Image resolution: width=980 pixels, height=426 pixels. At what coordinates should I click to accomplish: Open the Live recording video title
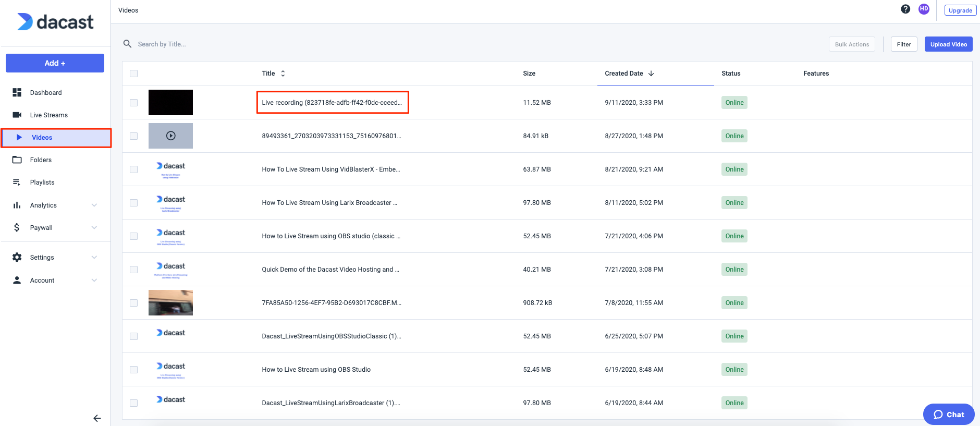(x=332, y=103)
